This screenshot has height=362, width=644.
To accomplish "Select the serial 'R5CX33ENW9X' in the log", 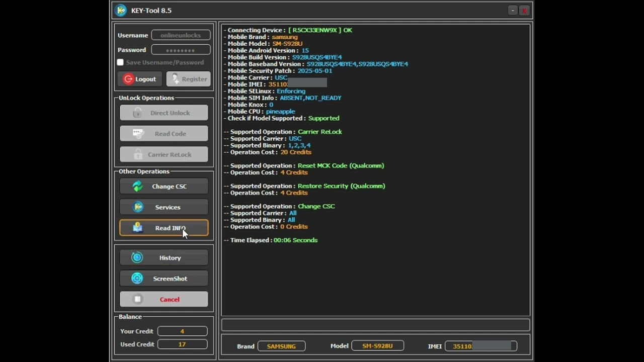I will click(x=315, y=30).
